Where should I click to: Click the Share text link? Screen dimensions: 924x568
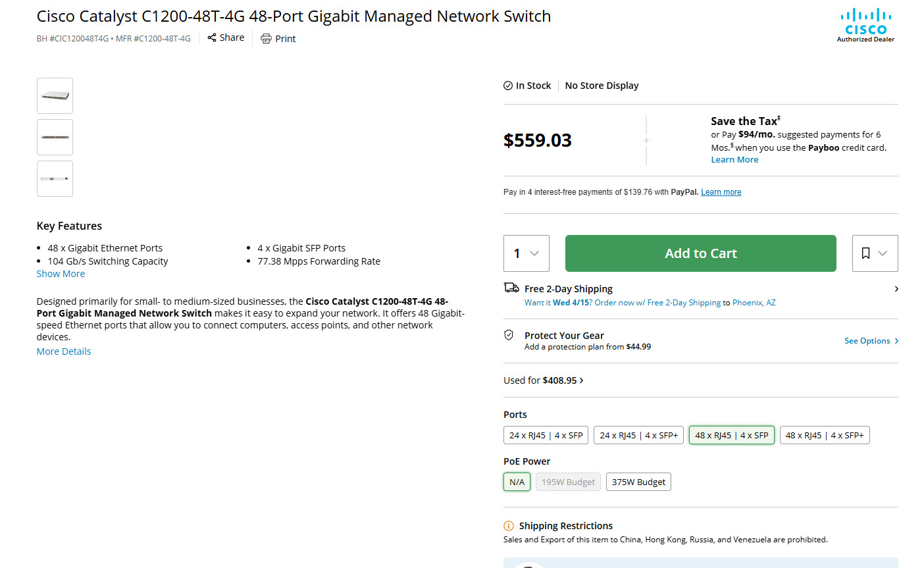pos(232,38)
